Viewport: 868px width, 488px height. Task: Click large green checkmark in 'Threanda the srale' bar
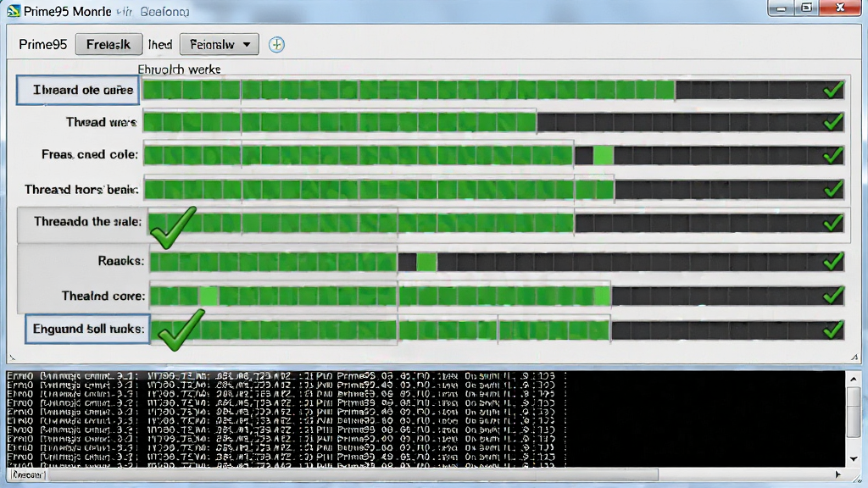[173, 227]
